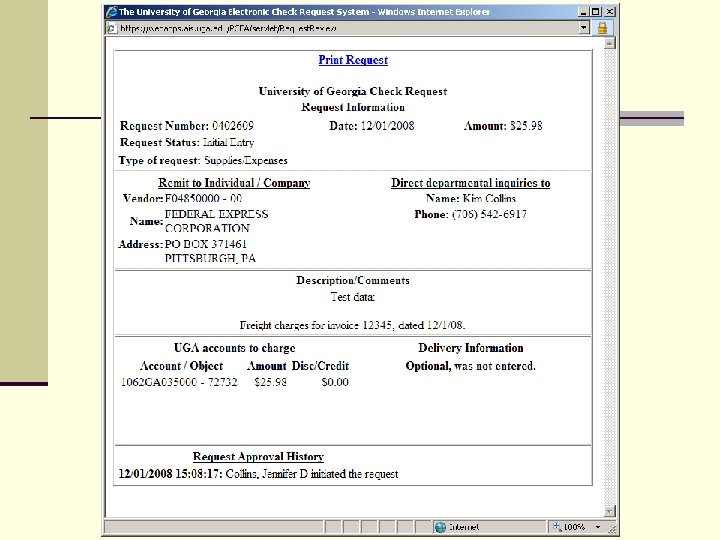Open the address bar dropdown arrow

pyautogui.click(x=583, y=28)
